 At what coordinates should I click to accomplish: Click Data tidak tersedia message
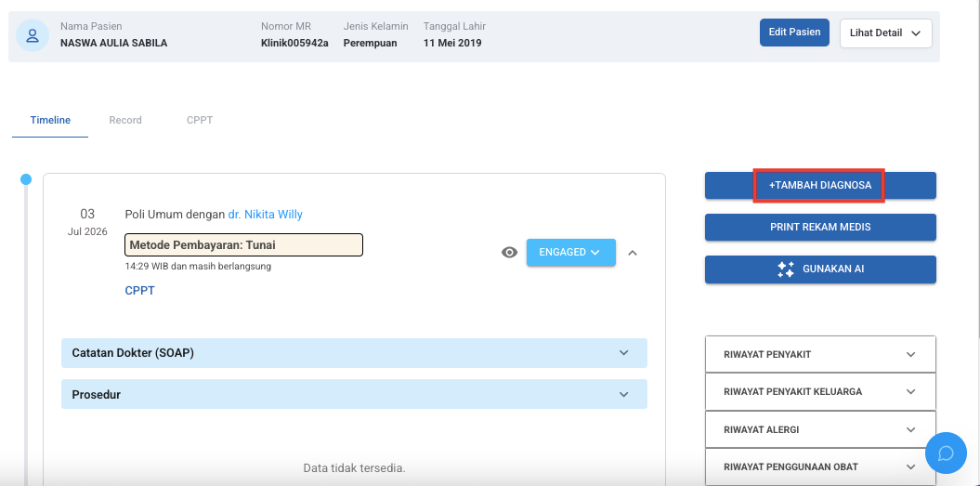354,467
